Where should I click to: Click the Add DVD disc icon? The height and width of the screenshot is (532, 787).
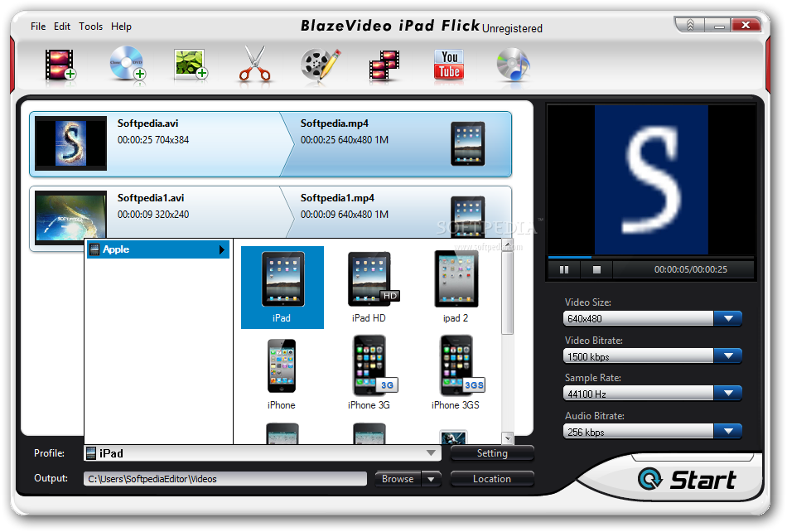128,64
